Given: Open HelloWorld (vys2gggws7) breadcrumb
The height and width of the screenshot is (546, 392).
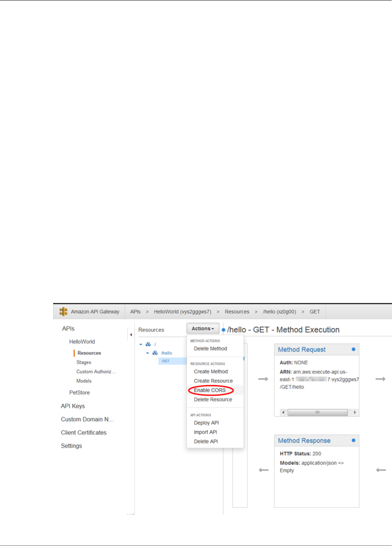Looking at the screenshot, I should [183, 312].
